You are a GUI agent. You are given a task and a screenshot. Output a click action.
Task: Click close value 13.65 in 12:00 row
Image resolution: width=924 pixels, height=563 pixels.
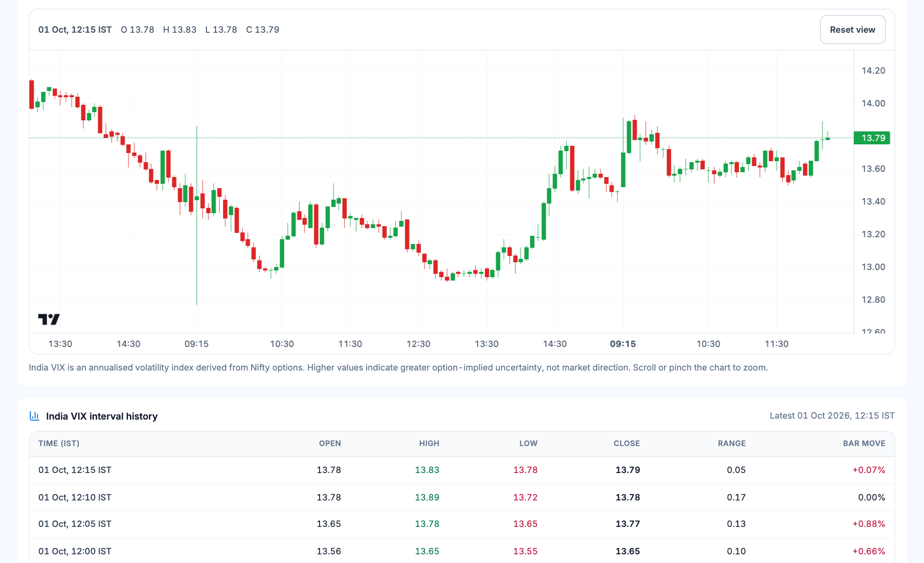[628, 551]
